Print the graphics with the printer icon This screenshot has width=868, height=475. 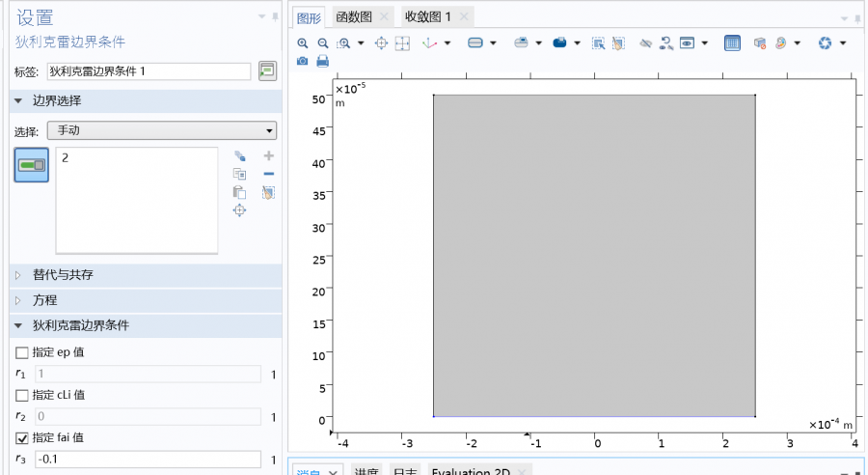point(322,61)
